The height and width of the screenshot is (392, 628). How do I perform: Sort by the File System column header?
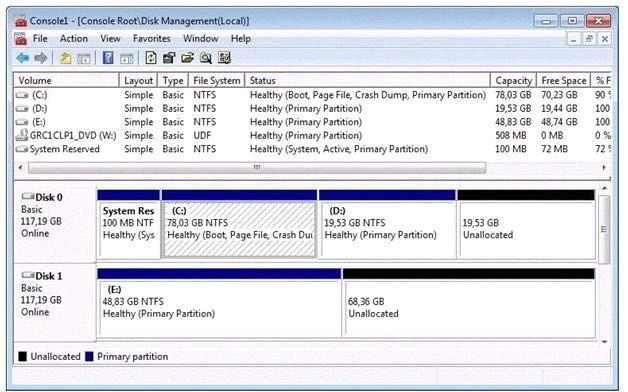click(217, 80)
